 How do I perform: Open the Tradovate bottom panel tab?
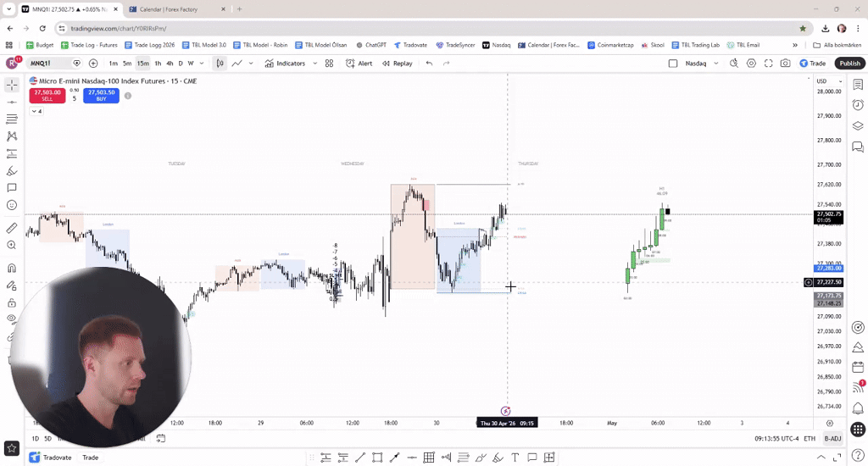51,458
